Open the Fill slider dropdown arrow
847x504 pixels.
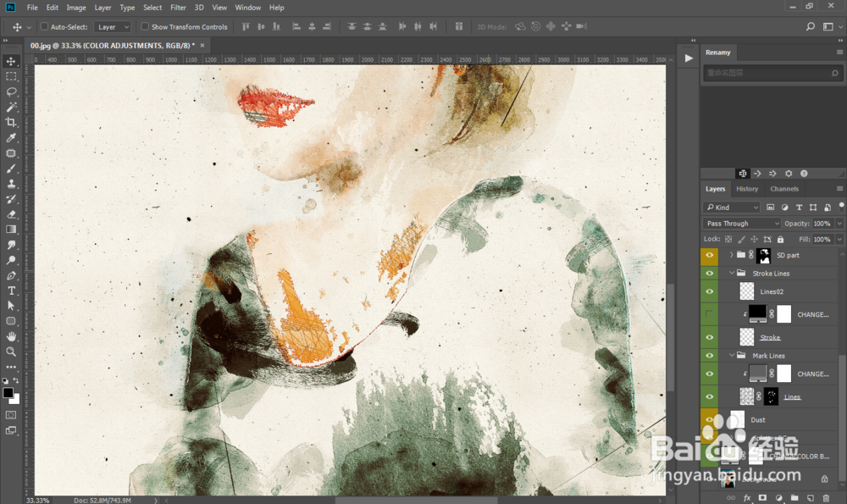point(839,240)
